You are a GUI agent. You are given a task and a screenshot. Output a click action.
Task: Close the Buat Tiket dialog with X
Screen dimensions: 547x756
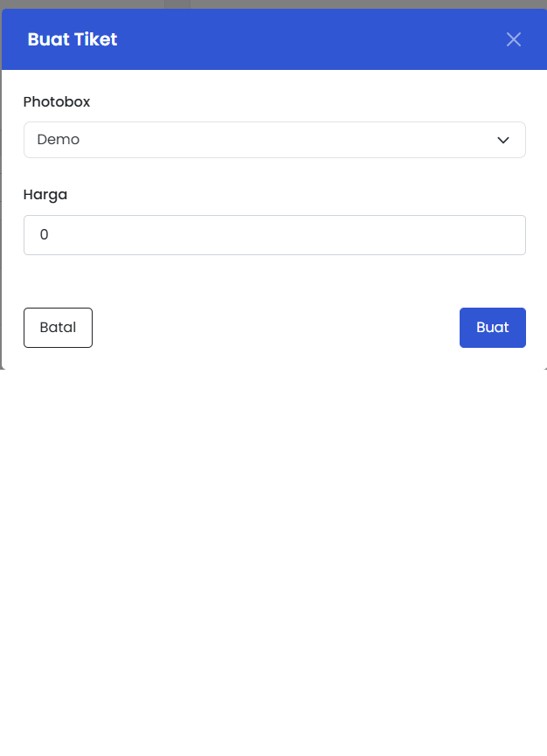[514, 39]
